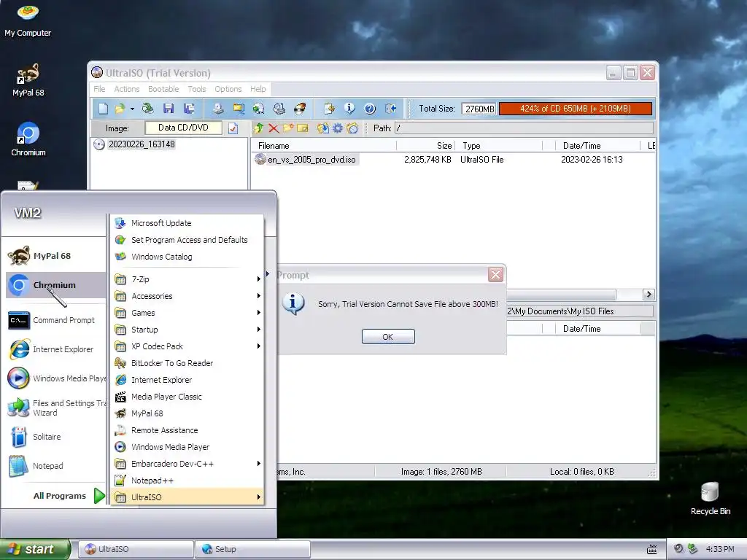
Task: Open the Recycle Bin desktop icon
Action: tap(710, 499)
